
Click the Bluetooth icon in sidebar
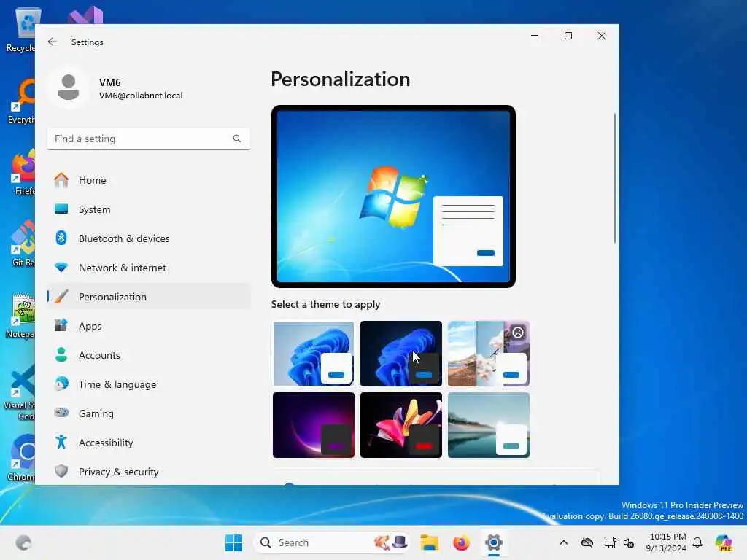pyautogui.click(x=61, y=238)
